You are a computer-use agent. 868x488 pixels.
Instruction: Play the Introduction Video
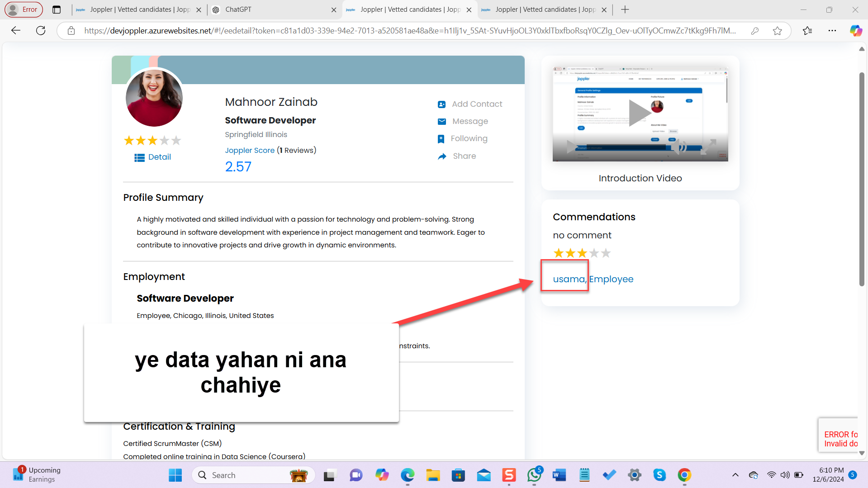coord(640,113)
